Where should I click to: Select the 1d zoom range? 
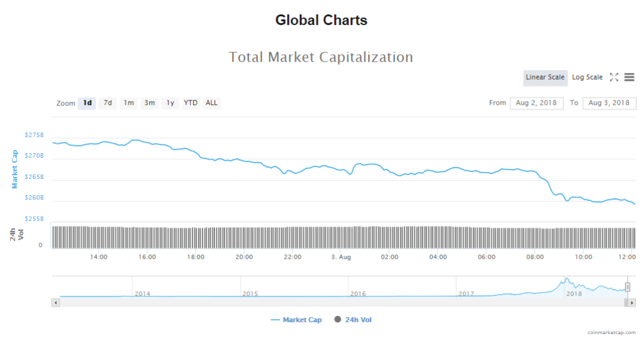point(87,103)
